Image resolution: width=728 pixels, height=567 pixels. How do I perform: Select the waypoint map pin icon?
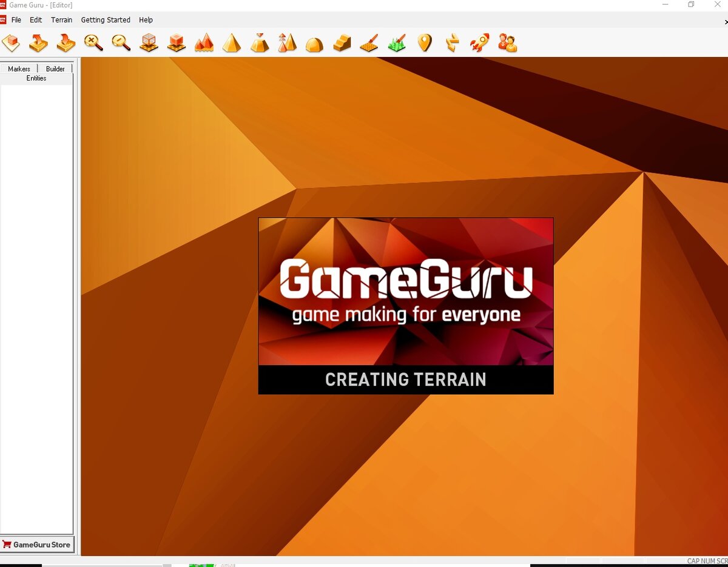click(x=425, y=43)
